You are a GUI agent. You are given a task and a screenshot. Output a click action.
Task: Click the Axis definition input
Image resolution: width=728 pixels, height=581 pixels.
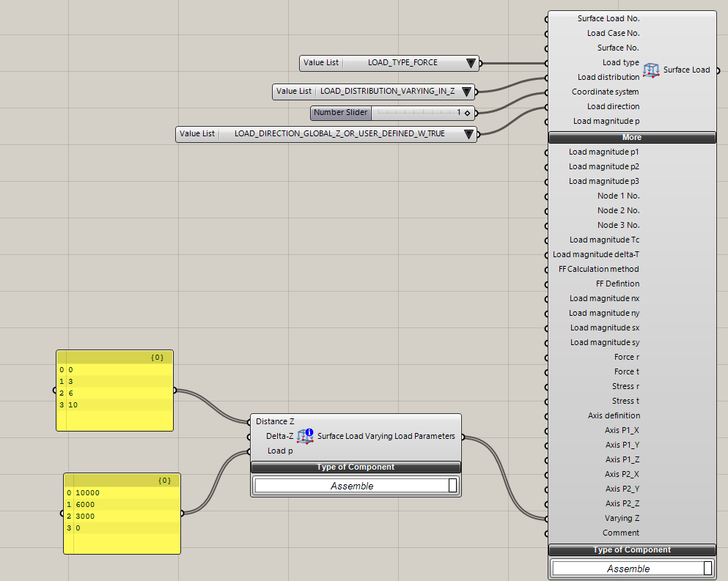click(614, 416)
